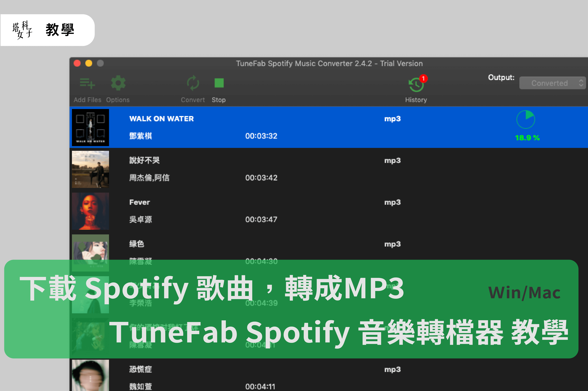The image size is (588, 391).
Task: Click the Convert arrows icon
Action: tap(193, 83)
